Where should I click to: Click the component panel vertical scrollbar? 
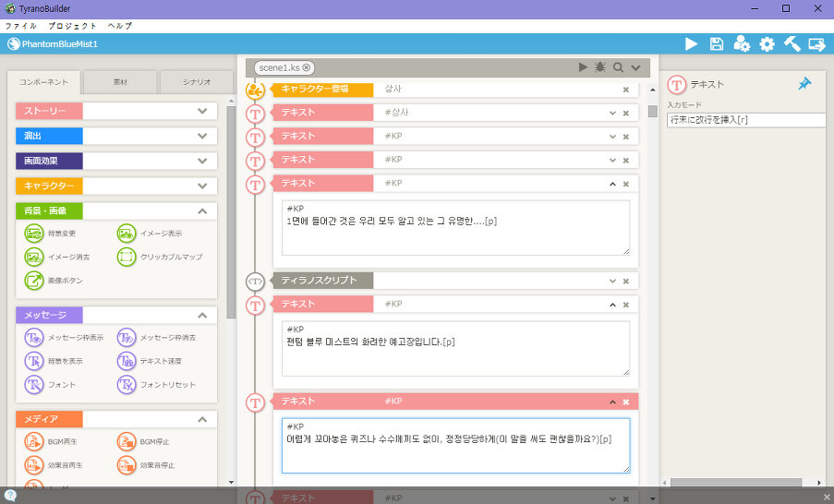click(231, 212)
